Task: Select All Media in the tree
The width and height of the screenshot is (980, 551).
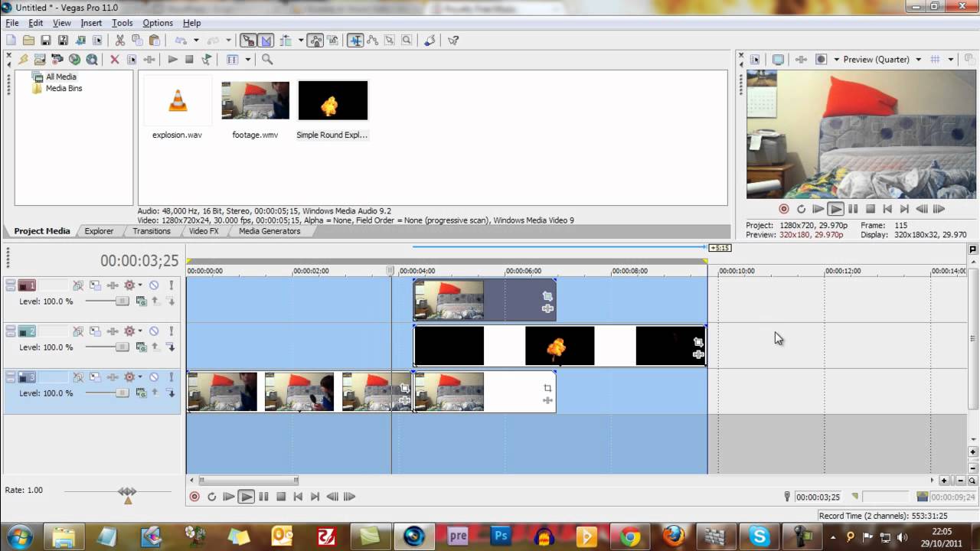Action: point(60,77)
